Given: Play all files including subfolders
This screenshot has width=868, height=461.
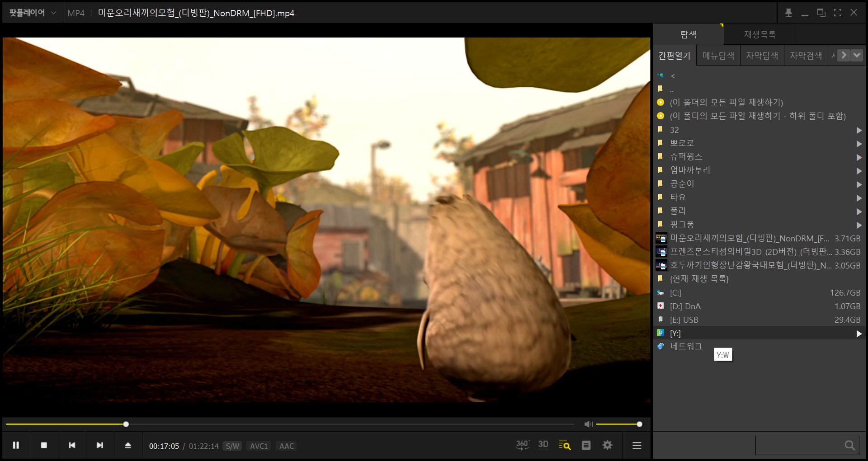Looking at the screenshot, I should tap(759, 116).
